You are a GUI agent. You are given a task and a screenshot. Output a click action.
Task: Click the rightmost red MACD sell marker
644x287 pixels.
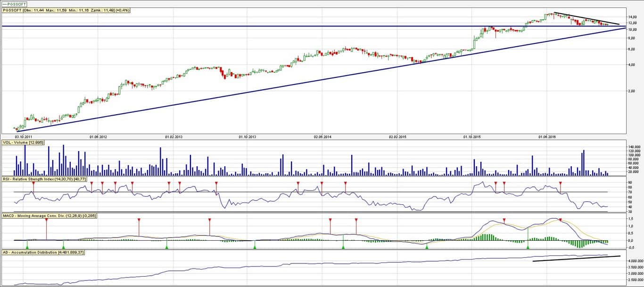[x=560, y=220]
